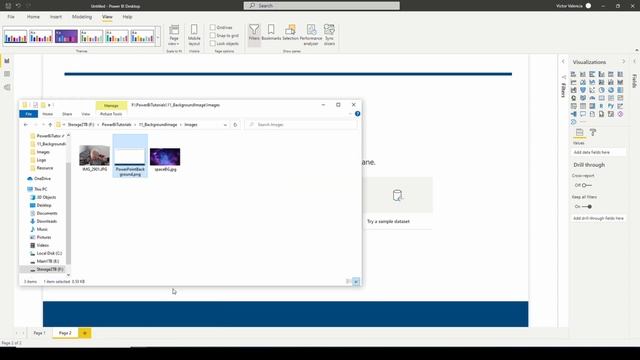Open the Format paint roller tab
The height and width of the screenshot is (360, 640).
click(x=593, y=133)
